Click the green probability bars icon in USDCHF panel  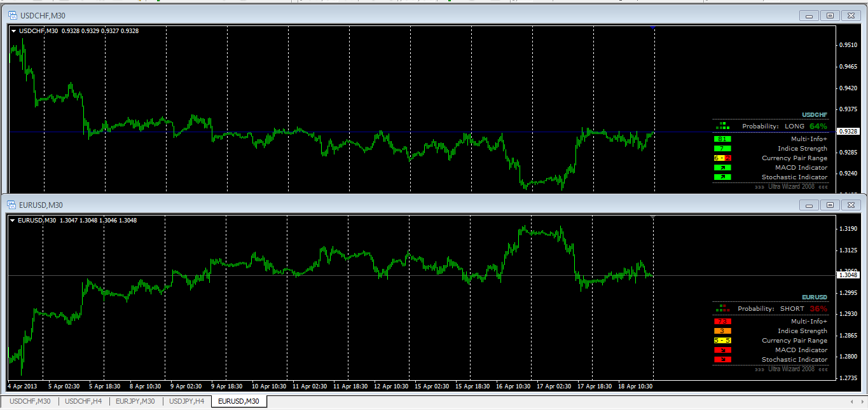click(722, 126)
